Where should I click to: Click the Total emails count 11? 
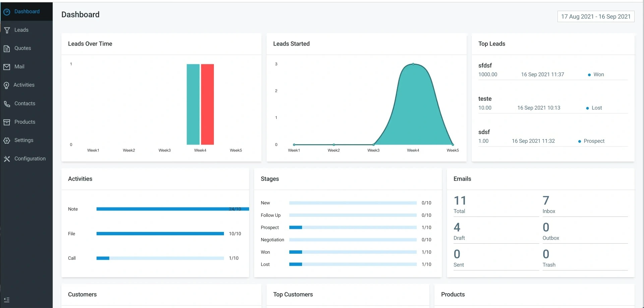460,200
